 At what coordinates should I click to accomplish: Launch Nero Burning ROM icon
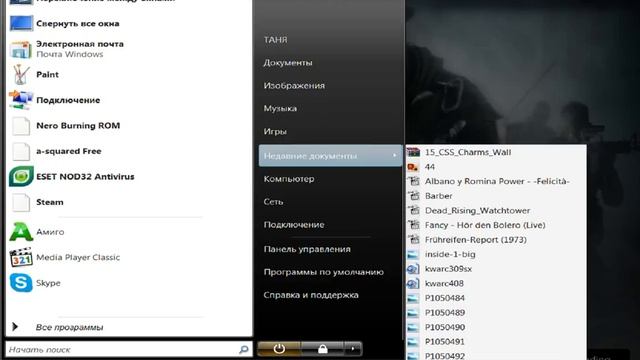tap(20, 126)
